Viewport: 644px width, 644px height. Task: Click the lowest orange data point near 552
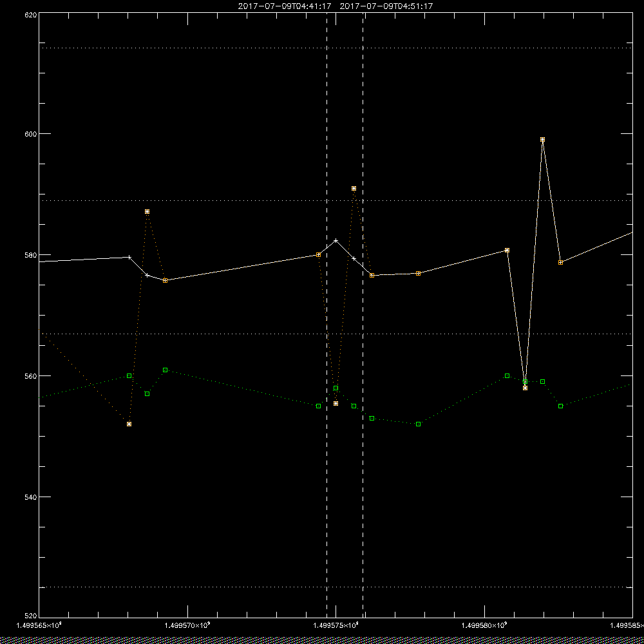[129, 424]
